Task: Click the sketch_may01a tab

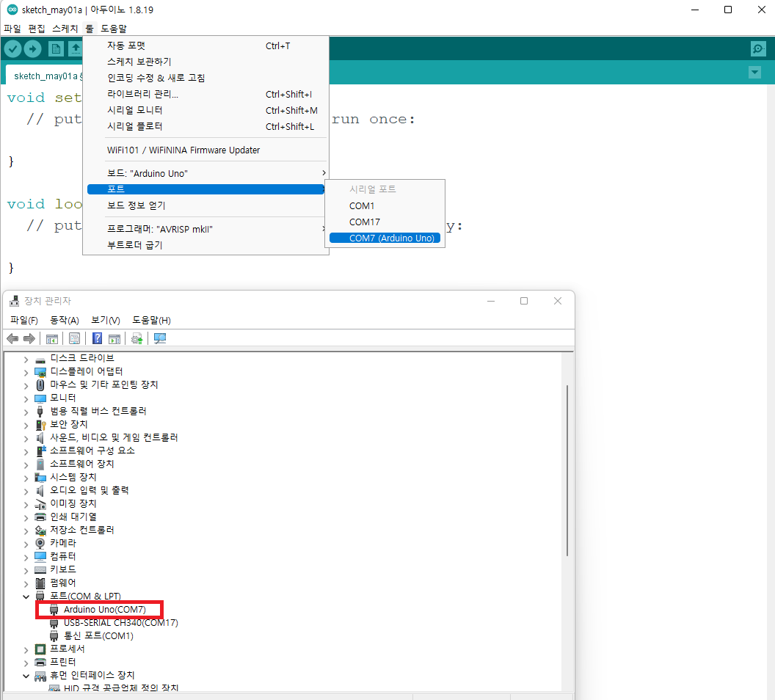Action: 45,76
